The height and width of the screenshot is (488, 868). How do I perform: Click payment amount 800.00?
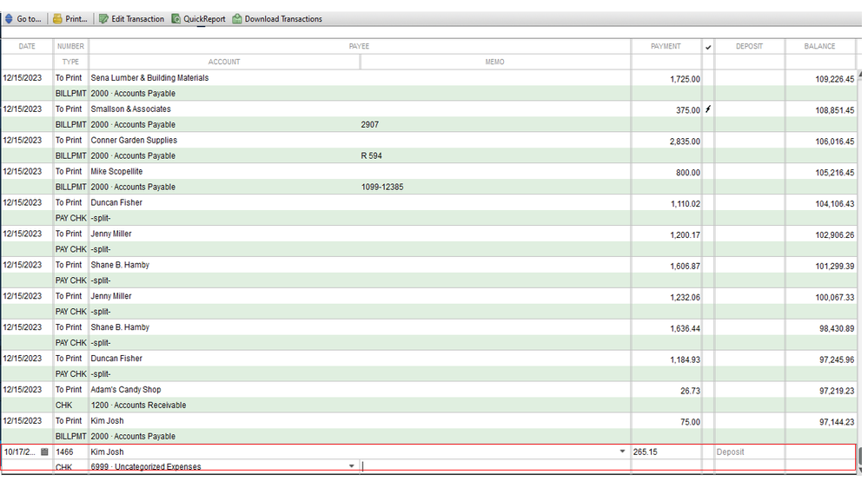click(687, 173)
